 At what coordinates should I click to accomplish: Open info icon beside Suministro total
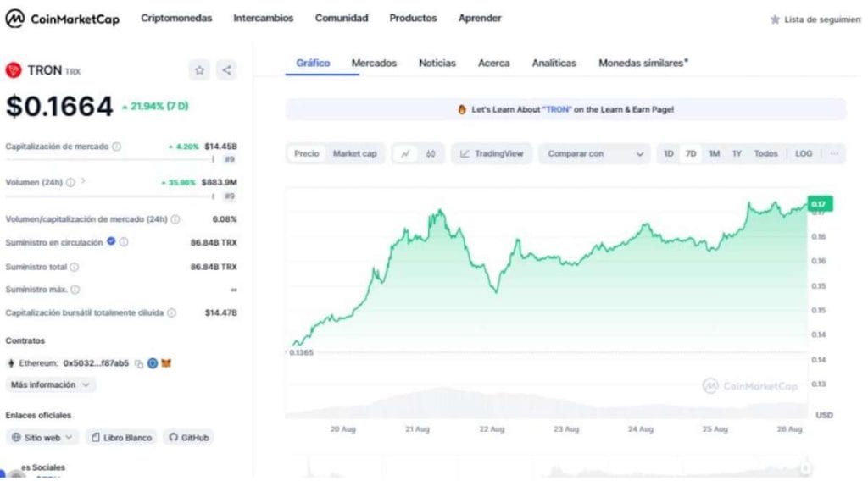[x=74, y=267]
